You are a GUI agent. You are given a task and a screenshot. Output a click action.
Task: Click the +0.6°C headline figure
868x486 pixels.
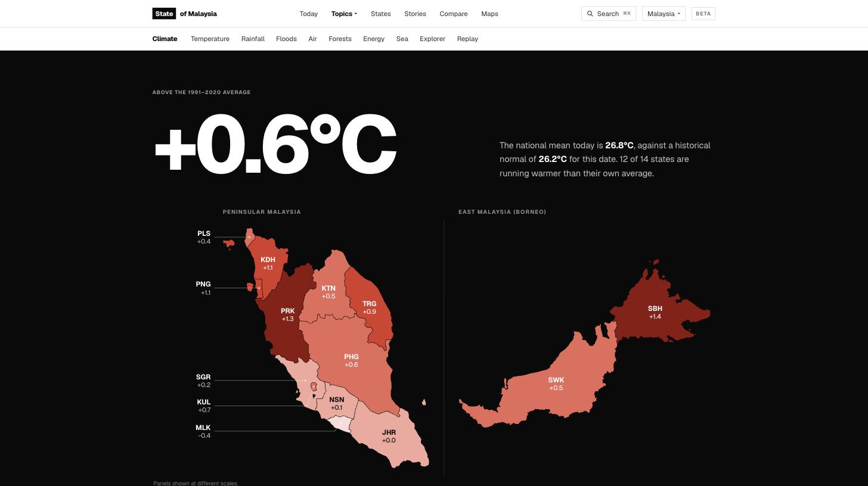[x=275, y=145]
